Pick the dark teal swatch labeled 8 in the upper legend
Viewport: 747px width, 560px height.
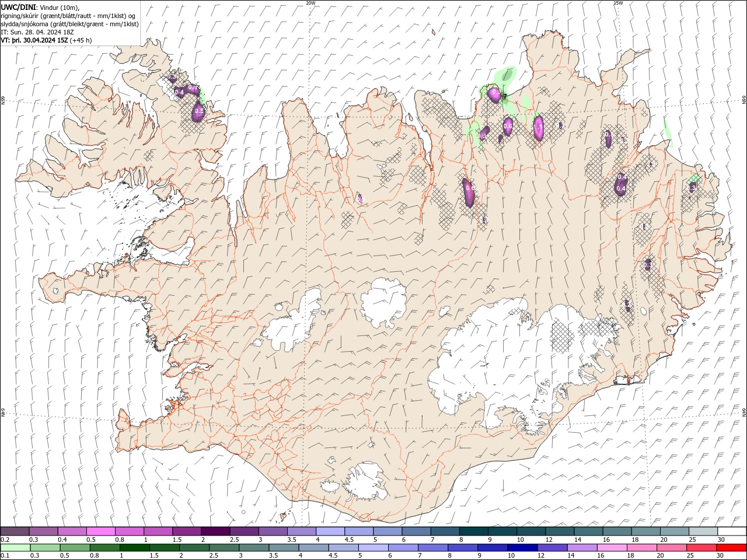473,531
